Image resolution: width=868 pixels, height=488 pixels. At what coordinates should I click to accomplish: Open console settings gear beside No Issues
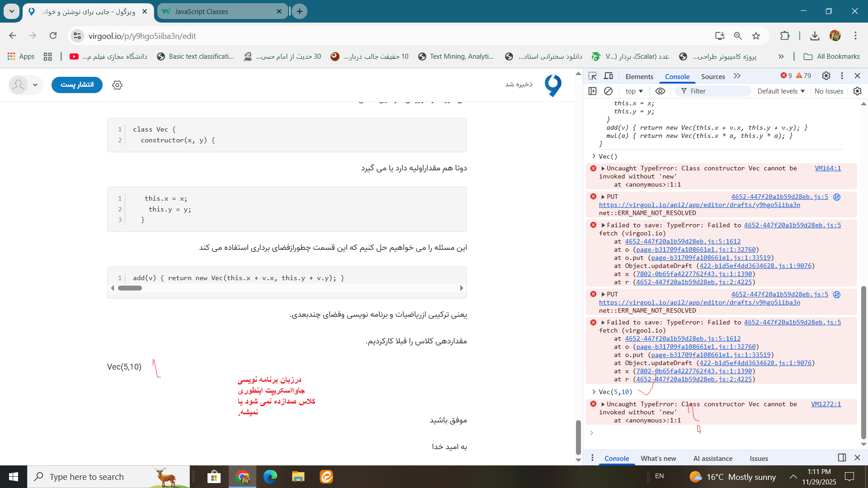point(857,91)
